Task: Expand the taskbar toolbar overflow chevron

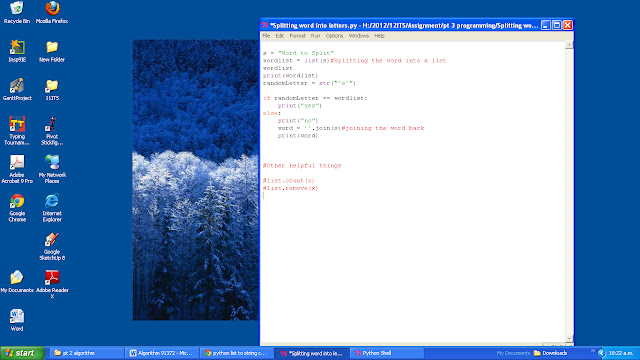Action: [x=592, y=351]
